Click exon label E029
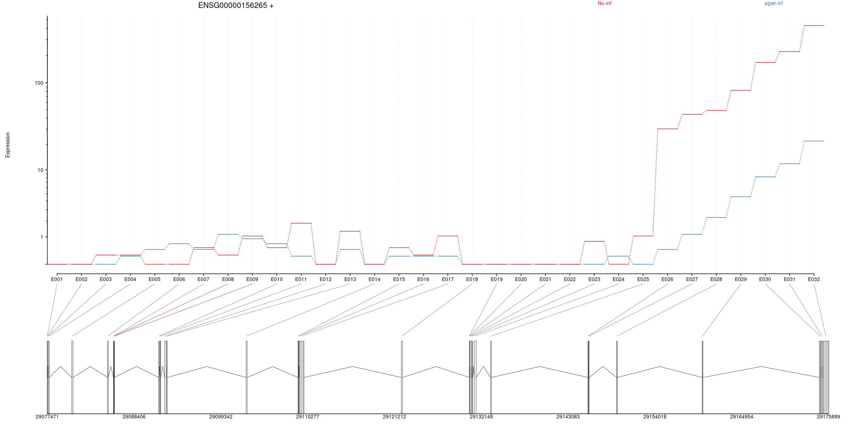 740,279
